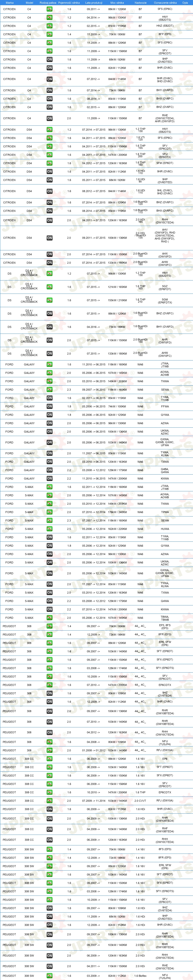Viewport: 193px width, 980px height.
Task: Click the 2.0 CVVT body cell
Action: tap(140, 801)
